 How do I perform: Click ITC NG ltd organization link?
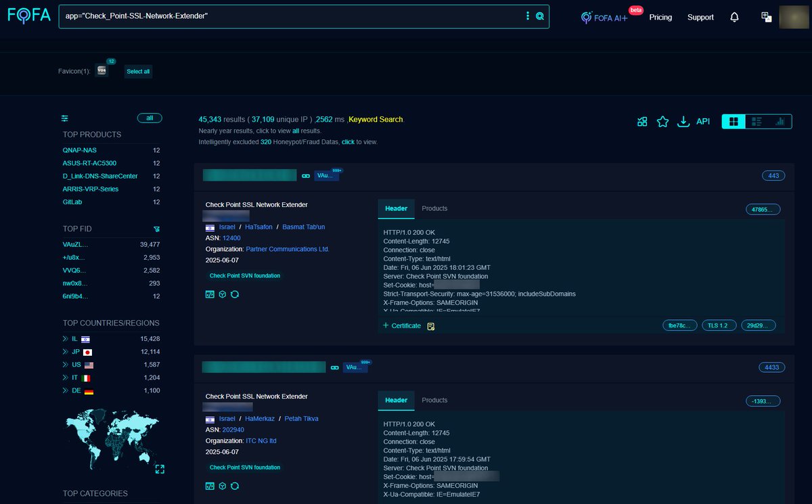click(261, 440)
